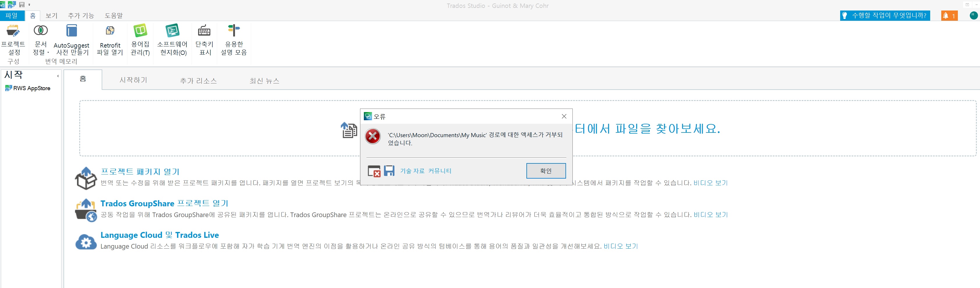Click the RWS AppStore icon in navigation pane
The image size is (980, 288).
pyautogui.click(x=8, y=88)
